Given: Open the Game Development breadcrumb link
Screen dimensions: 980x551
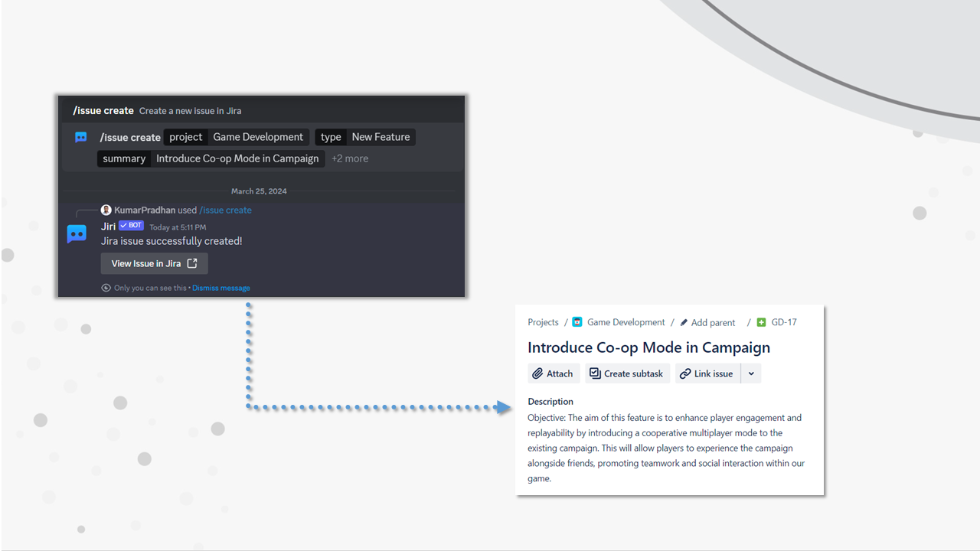Looking at the screenshot, I should pyautogui.click(x=626, y=322).
